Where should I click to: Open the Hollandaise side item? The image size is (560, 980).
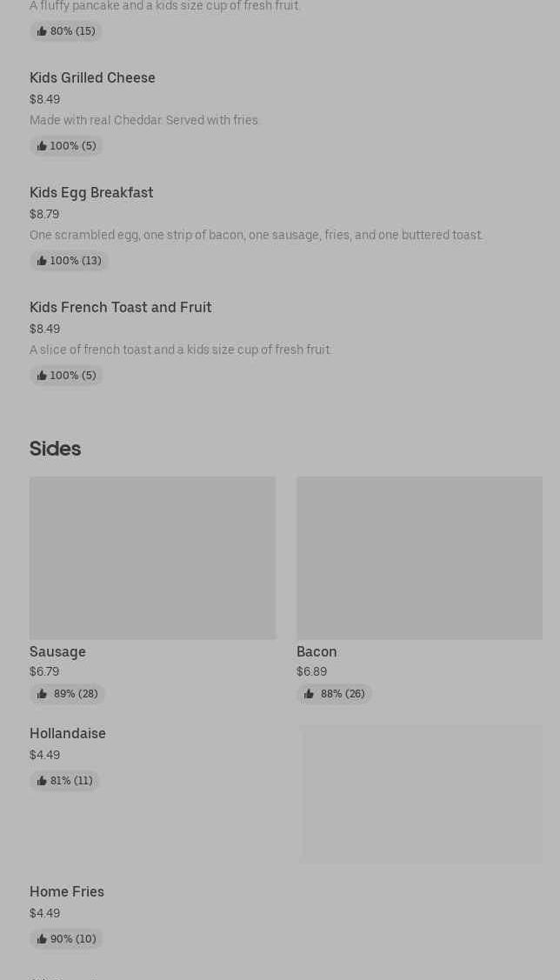(68, 734)
